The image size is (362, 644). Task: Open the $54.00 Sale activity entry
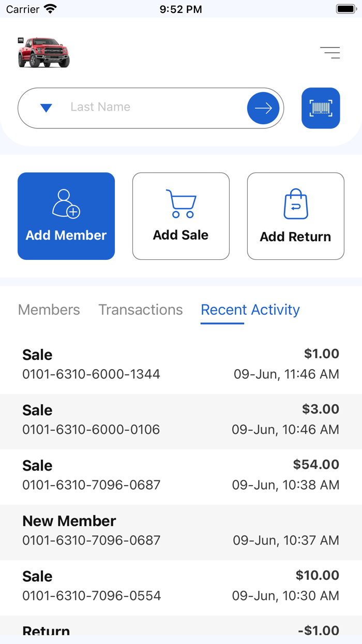(x=181, y=475)
